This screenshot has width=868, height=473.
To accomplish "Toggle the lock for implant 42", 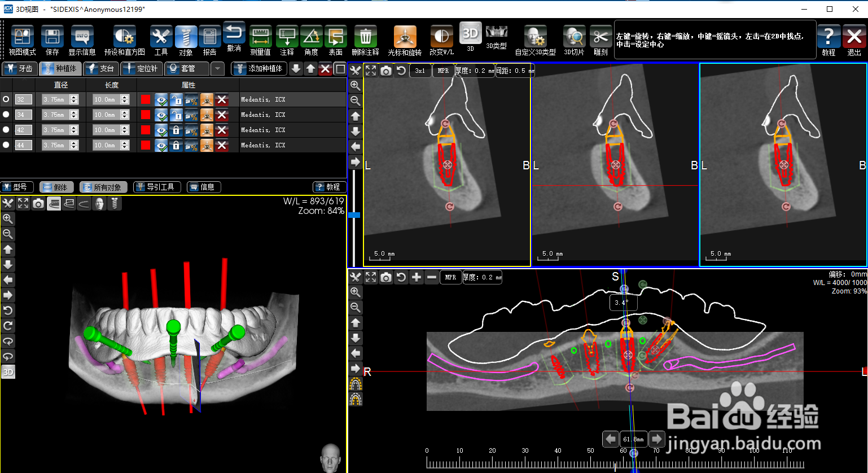I will pos(176,130).
